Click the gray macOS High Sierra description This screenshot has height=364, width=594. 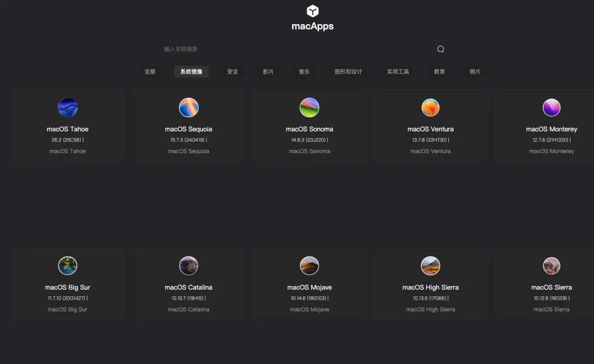(430, 310)
